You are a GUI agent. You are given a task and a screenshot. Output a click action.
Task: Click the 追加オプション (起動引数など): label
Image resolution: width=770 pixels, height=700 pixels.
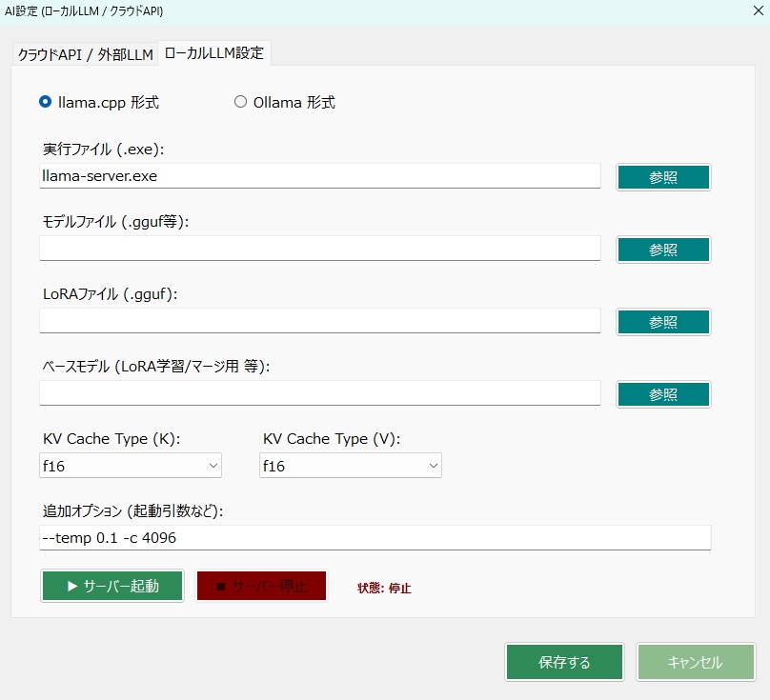coord(133,511)
